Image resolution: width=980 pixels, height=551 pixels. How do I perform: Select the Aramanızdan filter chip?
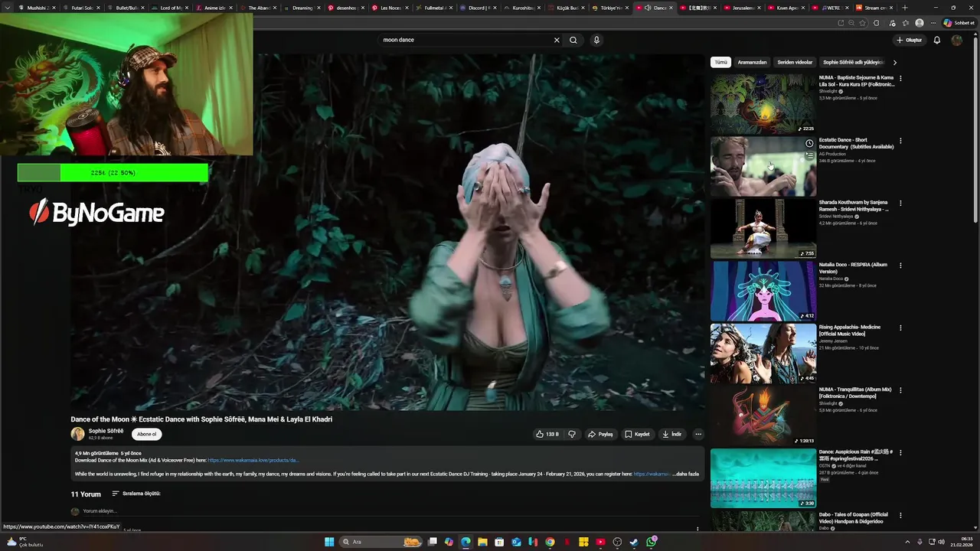pyautogui.click(x=752, y=62)
